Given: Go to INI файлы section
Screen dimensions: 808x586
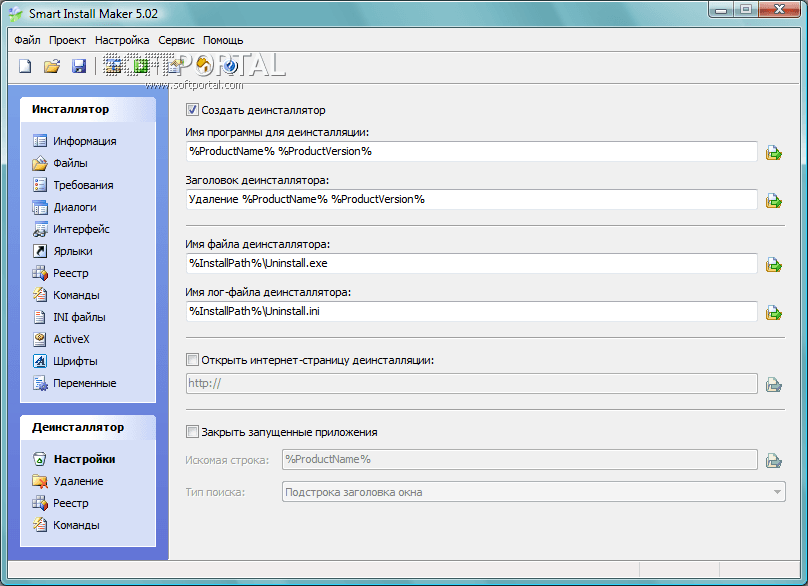Looking at the screenshot, I should tap(70, 317).
